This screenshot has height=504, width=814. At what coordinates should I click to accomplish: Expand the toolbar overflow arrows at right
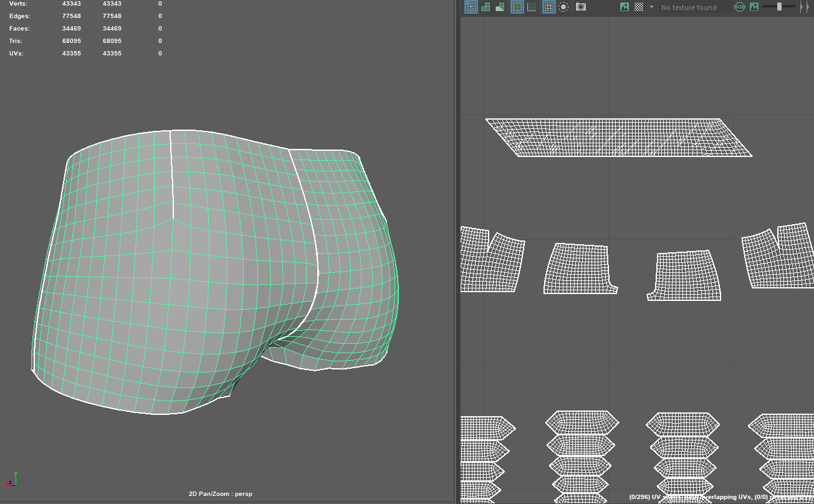[804, 7]
